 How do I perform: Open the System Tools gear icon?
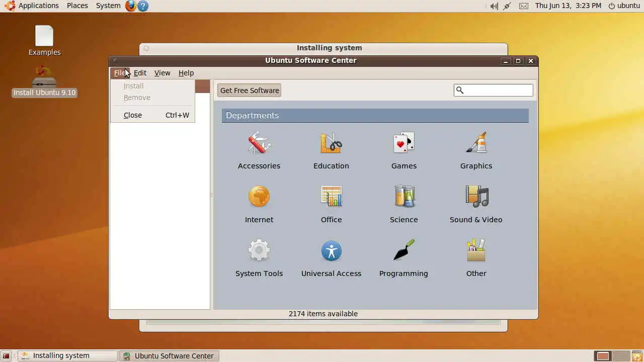click(x=259, y=250)
